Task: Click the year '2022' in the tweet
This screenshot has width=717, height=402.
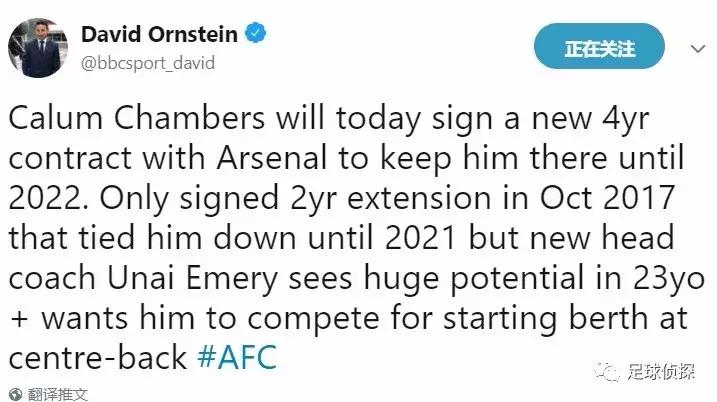Action: pos(41,198)
